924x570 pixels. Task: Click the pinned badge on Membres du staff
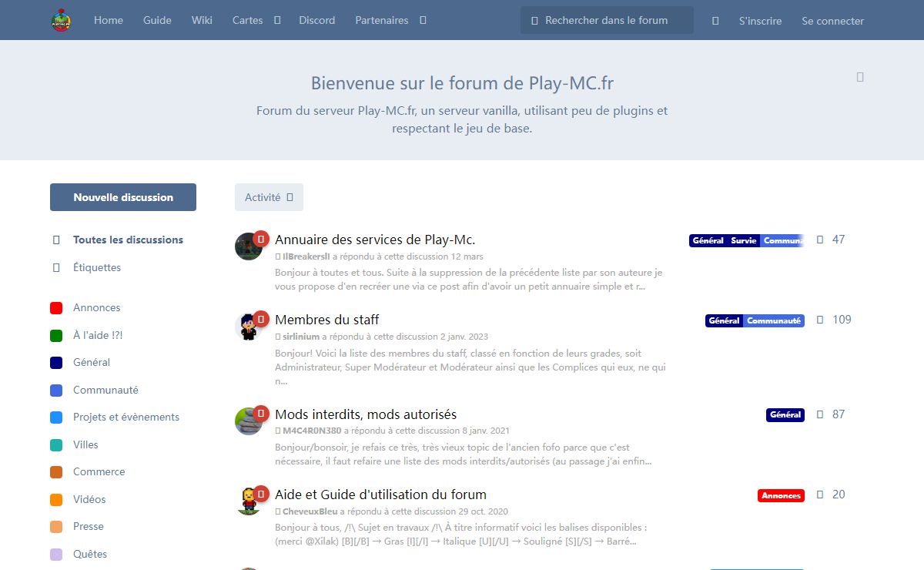[261, 319]
